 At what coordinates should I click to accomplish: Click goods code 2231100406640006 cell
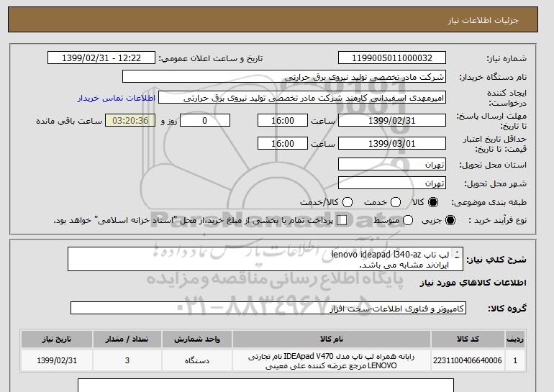click(x=468, y=360)
